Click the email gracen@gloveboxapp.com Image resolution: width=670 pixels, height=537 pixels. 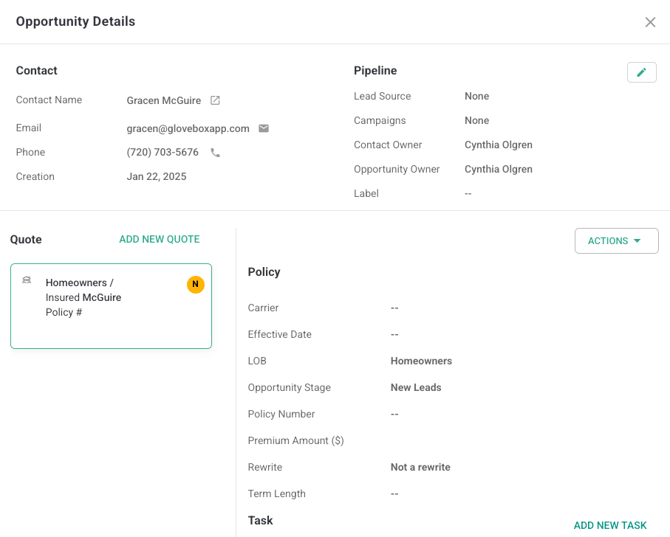(x=188, y=129)
